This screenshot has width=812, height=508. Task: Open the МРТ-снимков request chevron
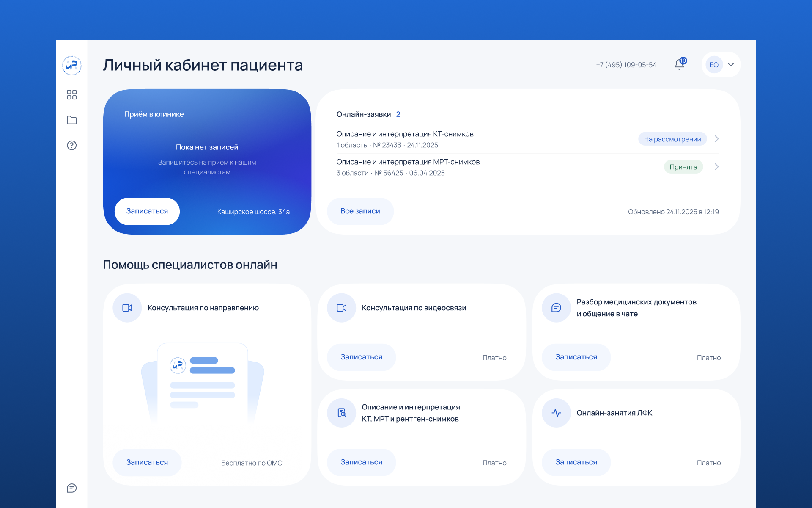tap(717, 167)
